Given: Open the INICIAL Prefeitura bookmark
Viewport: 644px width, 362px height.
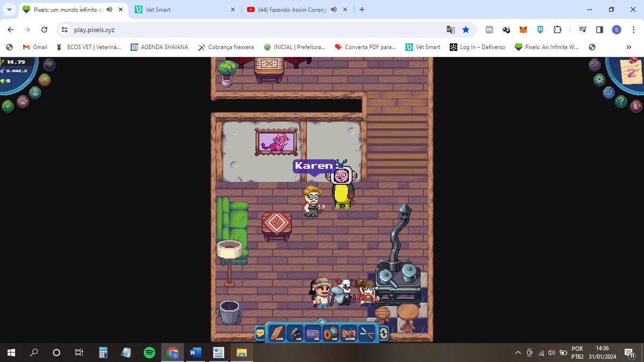Looking at the screenshot, I should pyautogui.click(x=295, y=47).
